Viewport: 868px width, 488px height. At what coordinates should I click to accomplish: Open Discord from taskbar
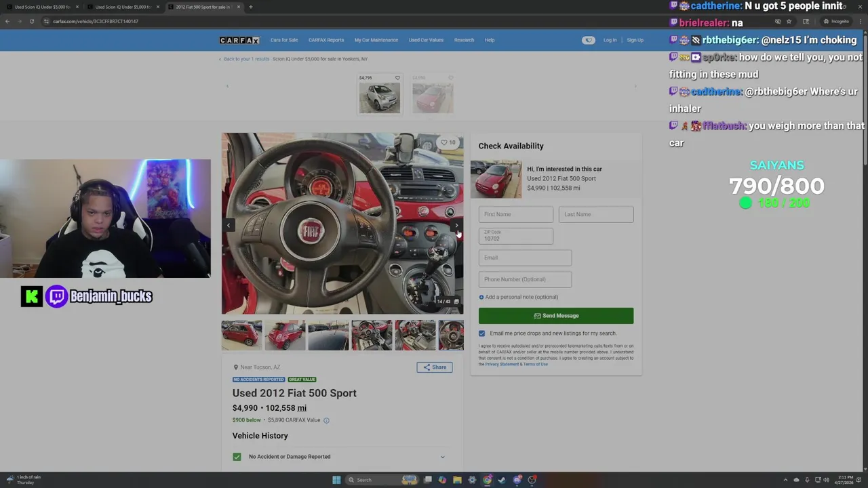click(517, 480)
